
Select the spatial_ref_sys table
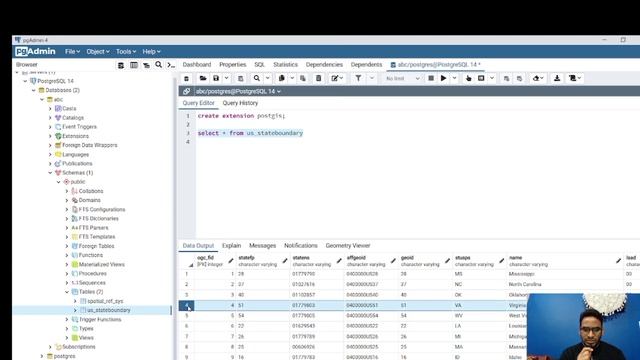tap(105, 301)
